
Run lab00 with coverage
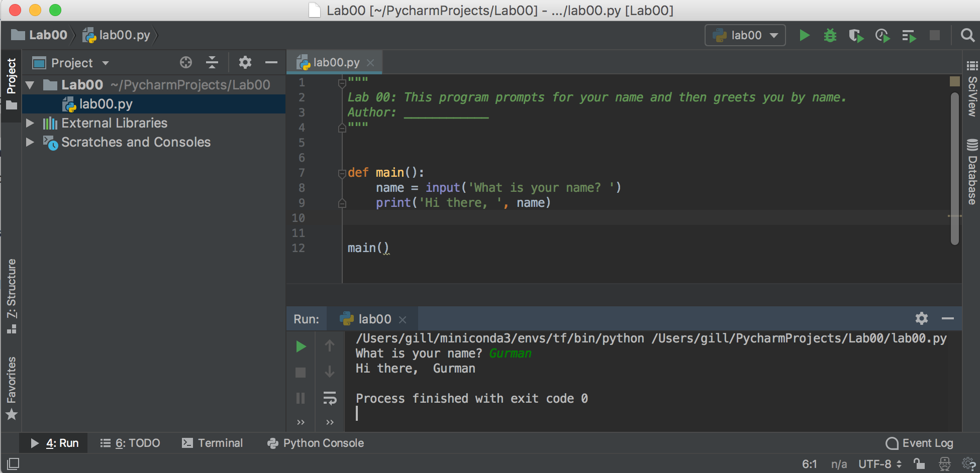pyautogui.click(x=857, y=35)
